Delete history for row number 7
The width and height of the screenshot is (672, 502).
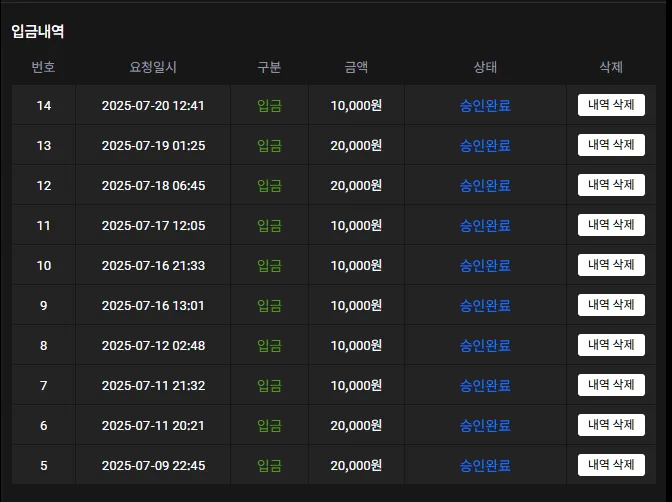click(611, 385)
